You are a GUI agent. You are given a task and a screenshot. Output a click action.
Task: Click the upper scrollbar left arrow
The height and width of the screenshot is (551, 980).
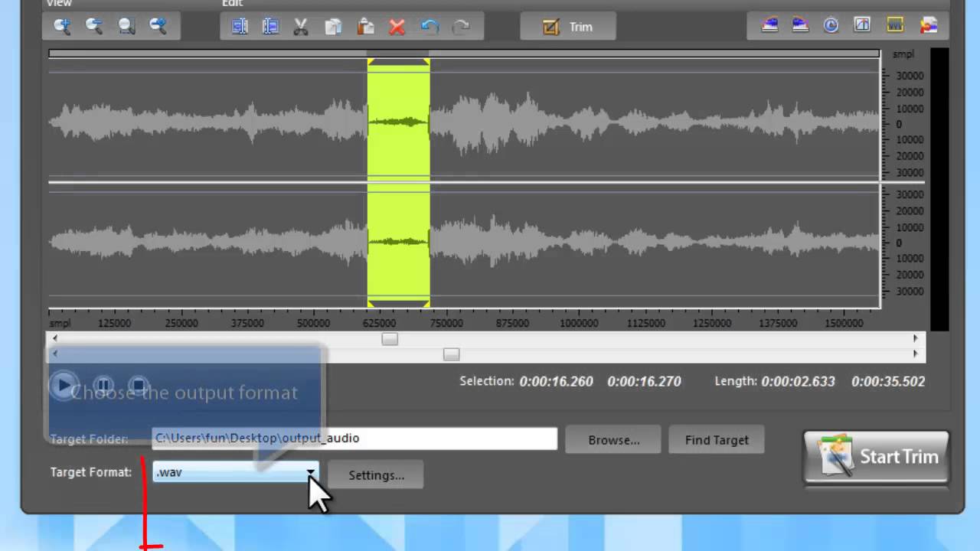pyautogui.click(x=54, y=338)
